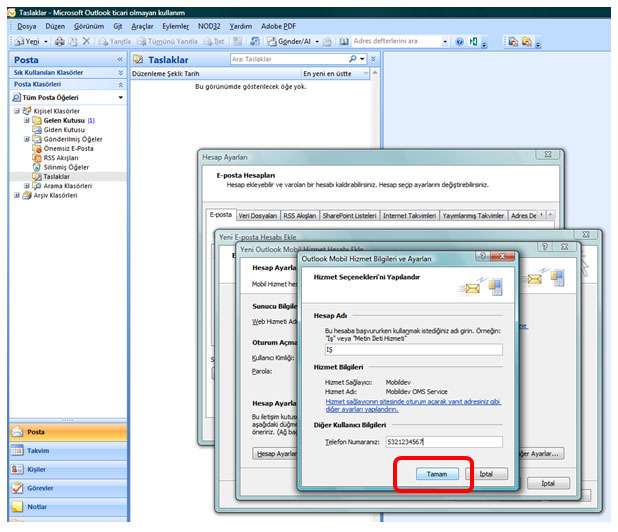Open the NOD32 menu
618x532 pixels.
pos(209,26)
